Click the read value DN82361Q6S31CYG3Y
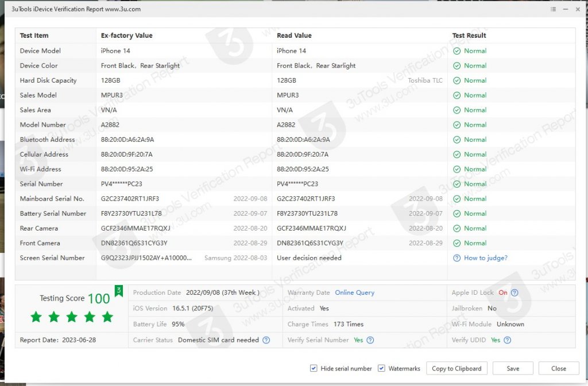Screen dimensions: 588x386 tap(310, 243)
